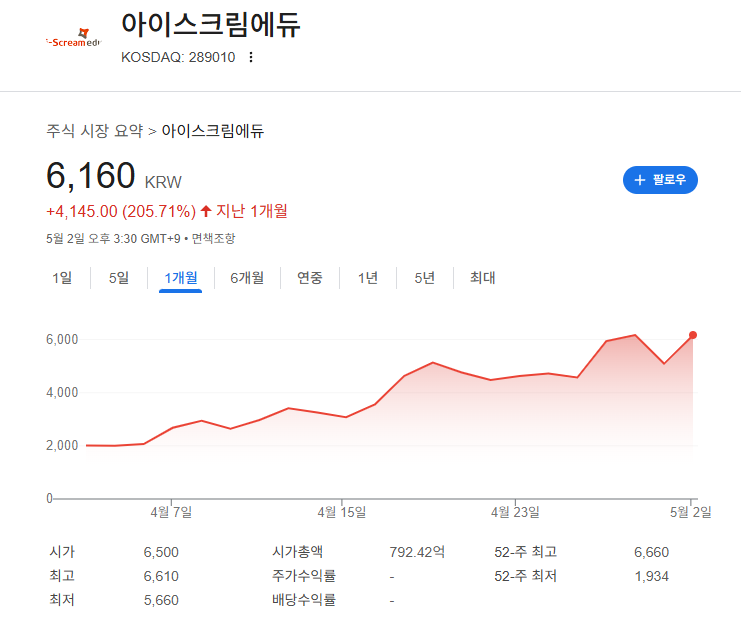Click the 아이스크림에듀 breadcrumb text

tap(213, 131)
